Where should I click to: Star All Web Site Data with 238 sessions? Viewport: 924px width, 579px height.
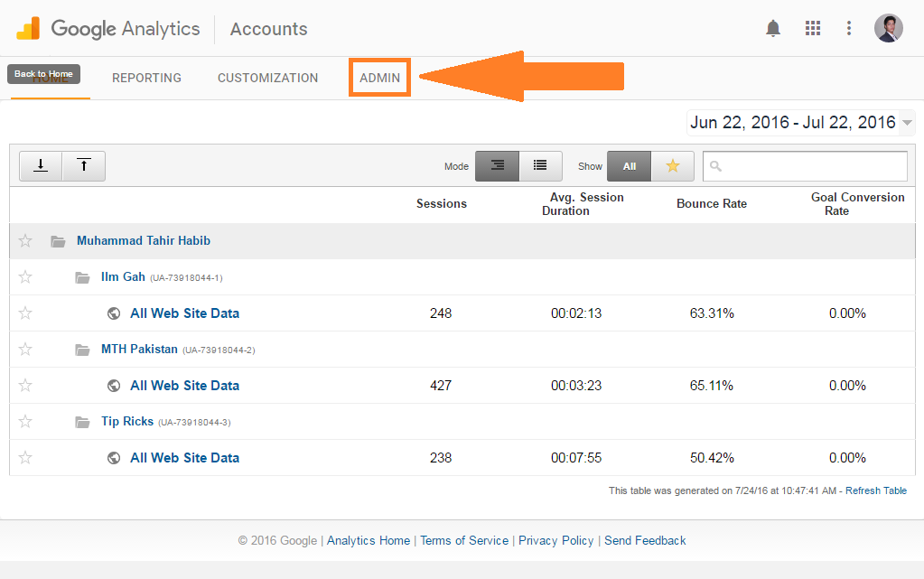tap(25, 458)
